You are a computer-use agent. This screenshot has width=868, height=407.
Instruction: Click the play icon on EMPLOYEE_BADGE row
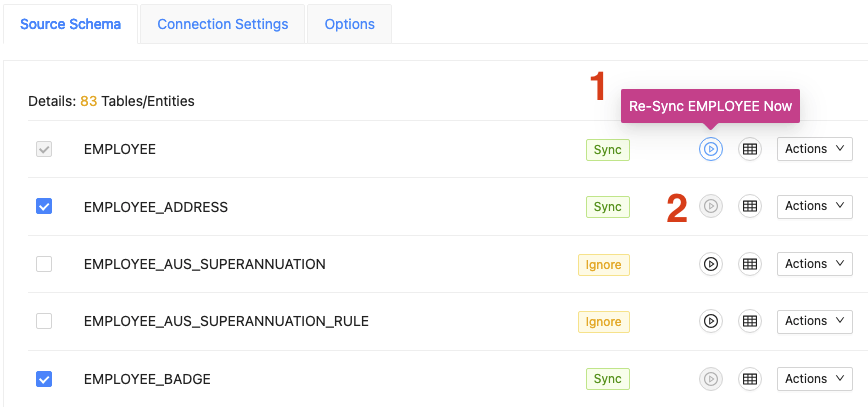tap(710, 379)
